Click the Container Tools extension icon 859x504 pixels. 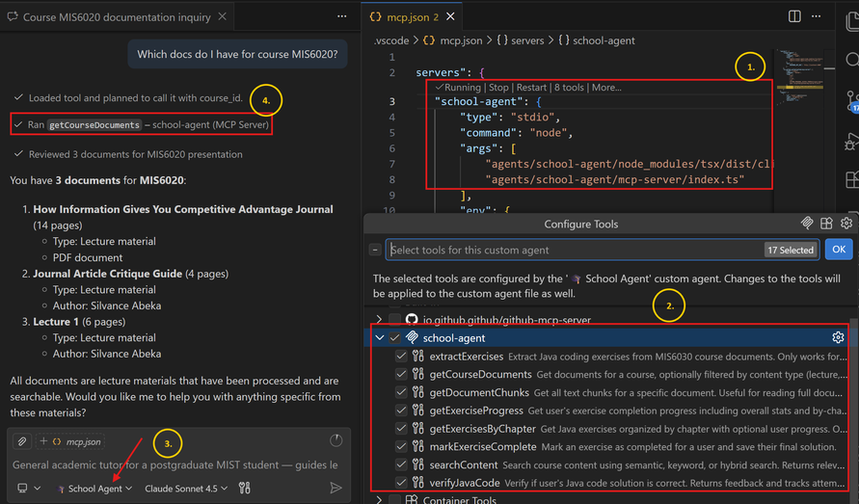pyautogui.click(x=412, y=499)
